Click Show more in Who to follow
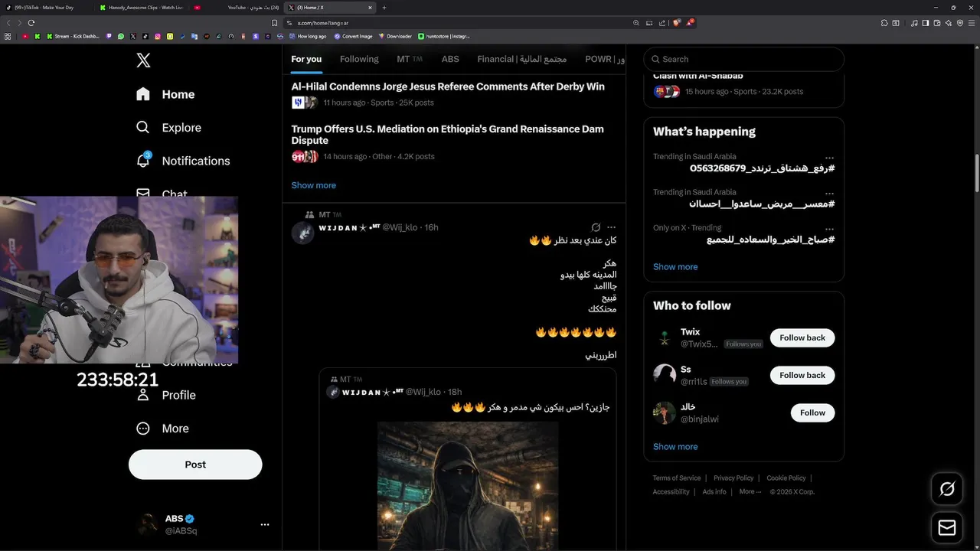Viewport: 980px width, 551px height. point(675,447)
